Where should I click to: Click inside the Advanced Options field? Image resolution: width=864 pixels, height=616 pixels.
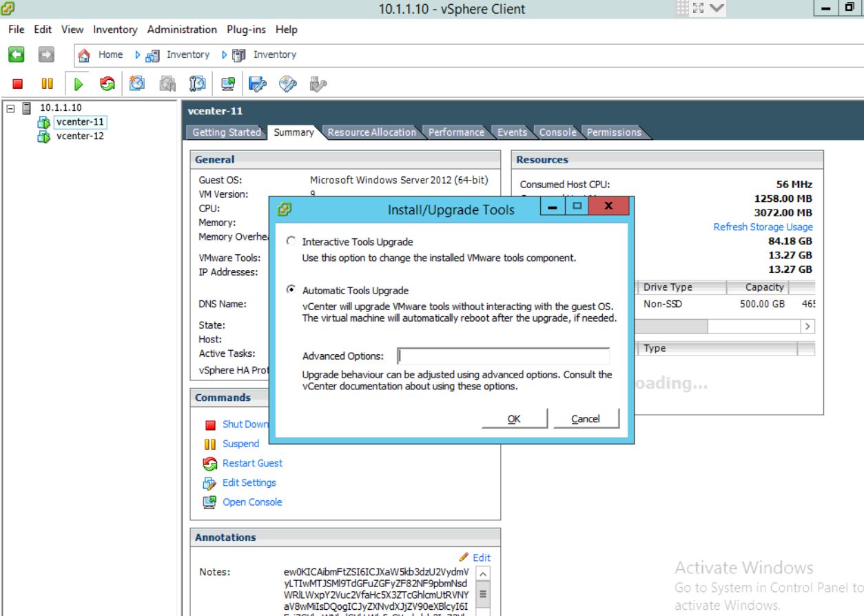(502, 356)
